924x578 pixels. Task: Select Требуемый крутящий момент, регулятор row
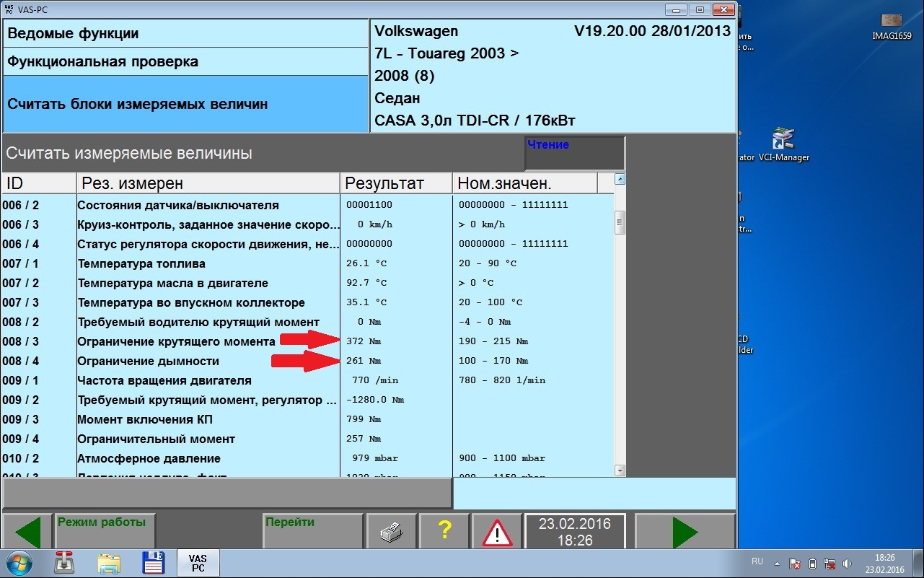coord(308,400)
